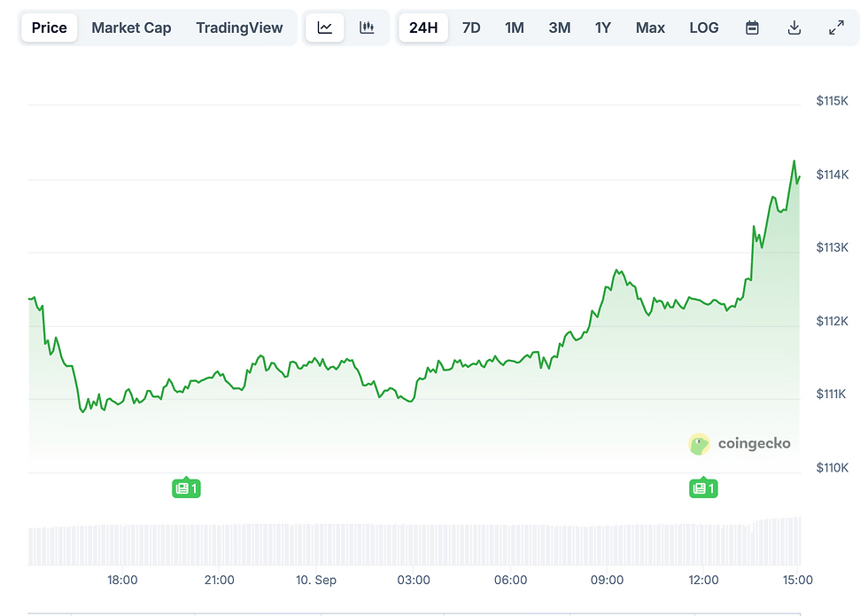
Task: Download the chart data
Action: [x=794, y=27]
